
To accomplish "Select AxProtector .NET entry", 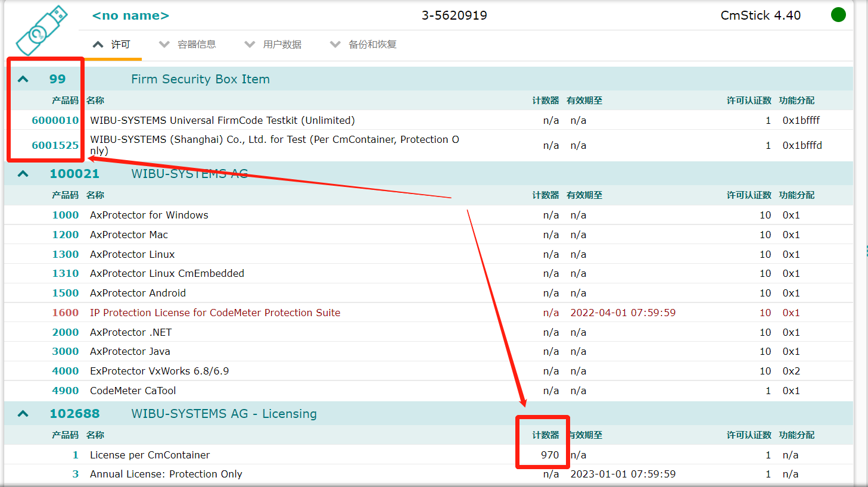I will (131, 332).
